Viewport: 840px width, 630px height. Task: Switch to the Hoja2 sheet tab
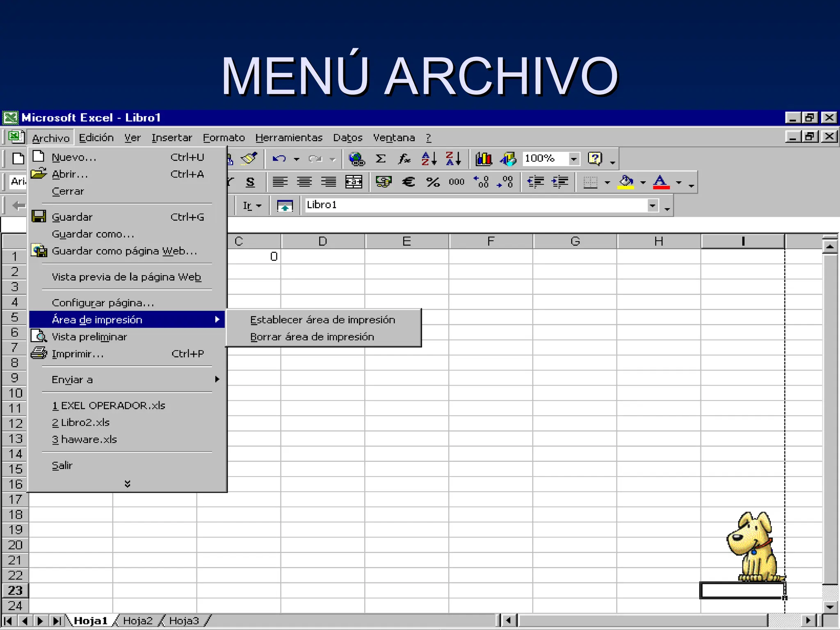pos(138,621)
